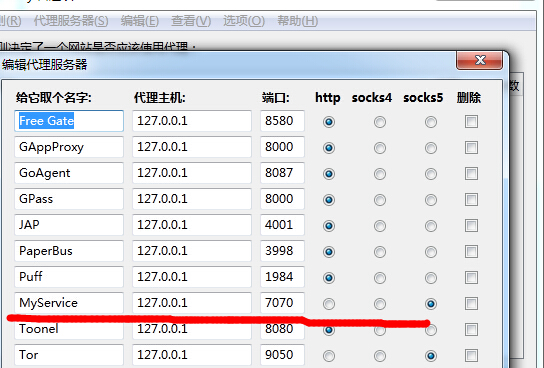Click the port field showing 7070
544x368 pixels.
pyautogui.click(x=282, y=303)
